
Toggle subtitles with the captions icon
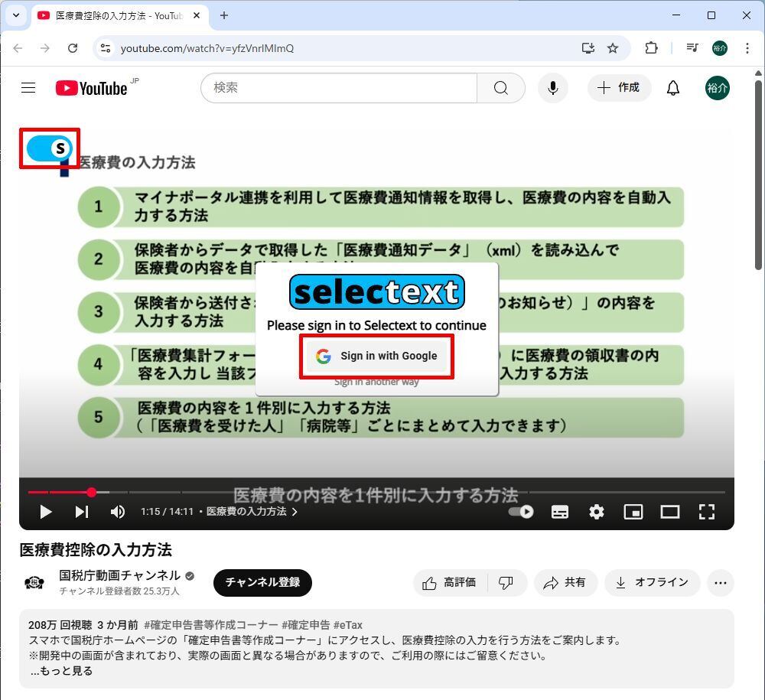pyautogui.click(x=560, y=512)
